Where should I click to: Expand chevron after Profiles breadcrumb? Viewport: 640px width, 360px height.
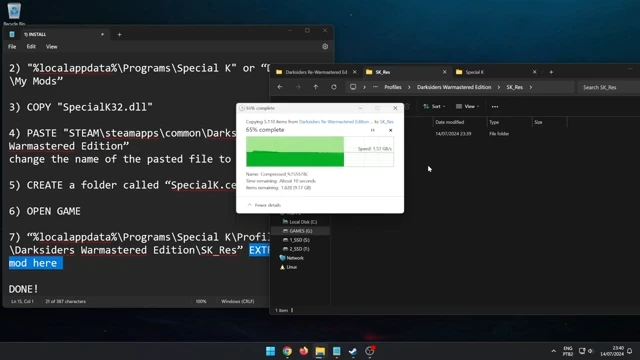(409, 87)
